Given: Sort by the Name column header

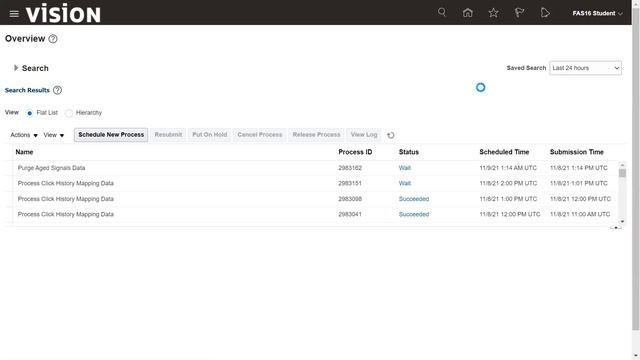Looking at the screenshot, I should (x=24, y=152).
